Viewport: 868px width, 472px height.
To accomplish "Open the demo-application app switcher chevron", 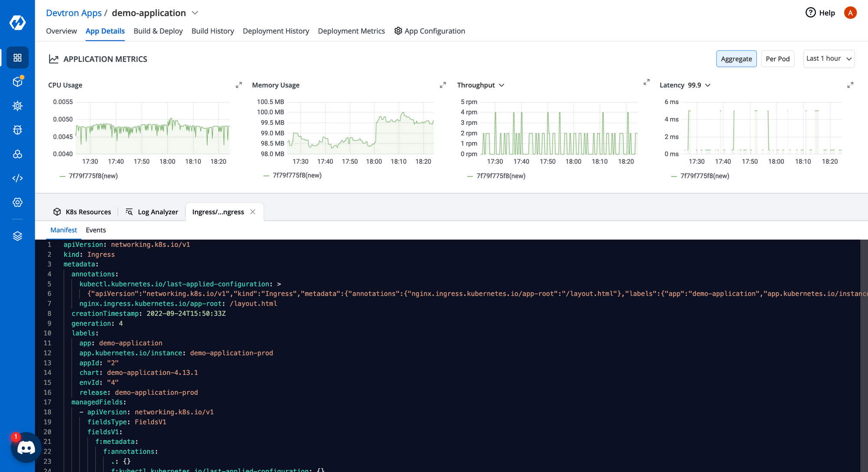I will click(195, 13).
